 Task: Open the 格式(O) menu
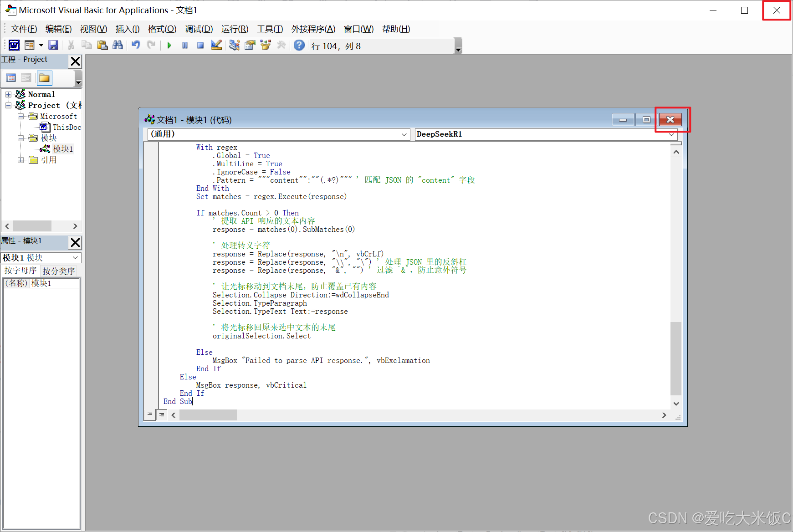162,29
